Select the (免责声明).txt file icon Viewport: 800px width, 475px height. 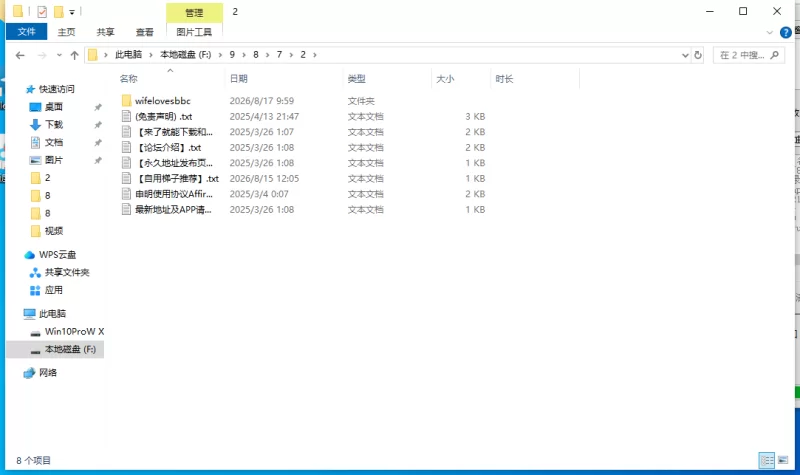(127, 116)
